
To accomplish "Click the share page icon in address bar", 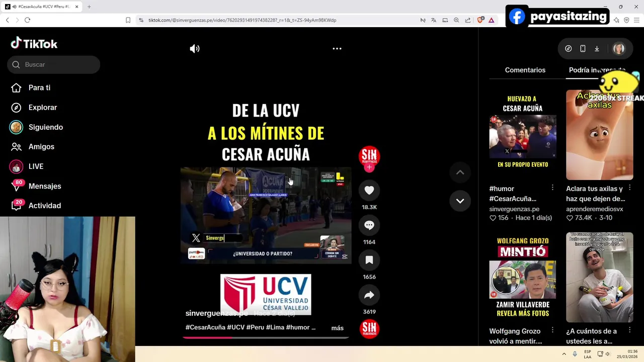I will click(x=468, y=20).
